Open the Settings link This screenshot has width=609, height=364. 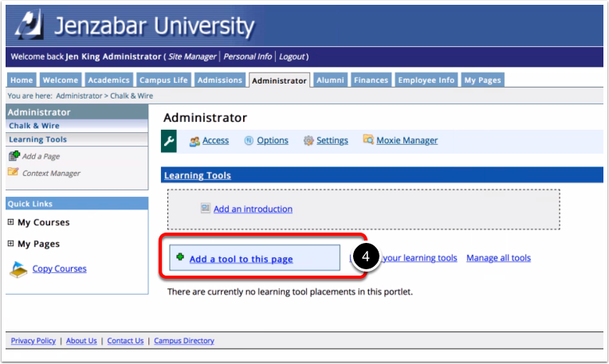332,140
